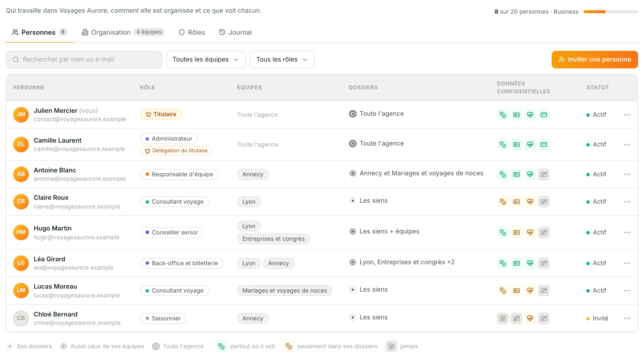This screenshot has width=644, height=358.
Task: Click the payment card icon in Camille Laurent's row
Action: tap(544, 144)
